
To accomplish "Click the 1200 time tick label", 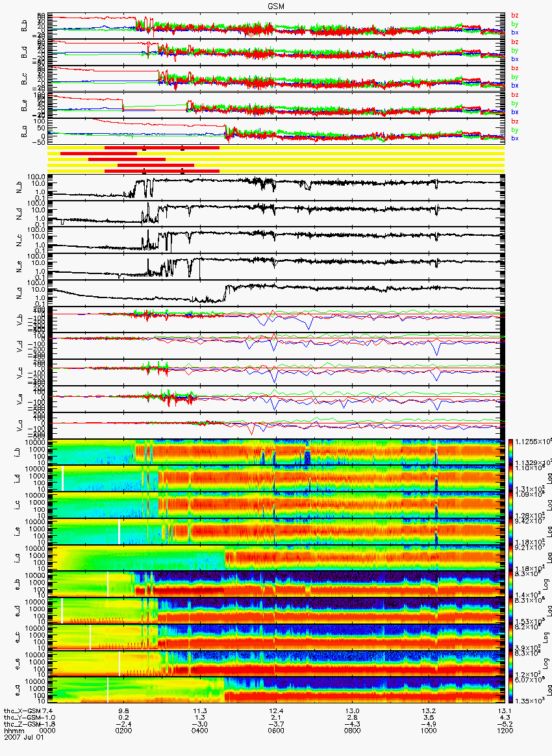I will (x=505, y=731).
